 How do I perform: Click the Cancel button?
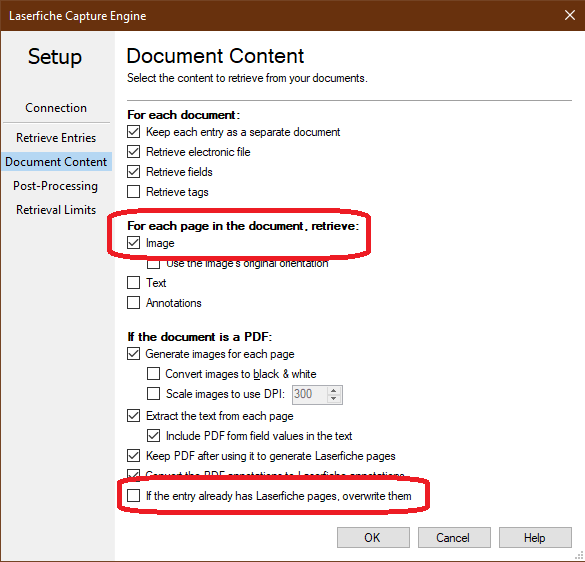[x=454, y=538]
